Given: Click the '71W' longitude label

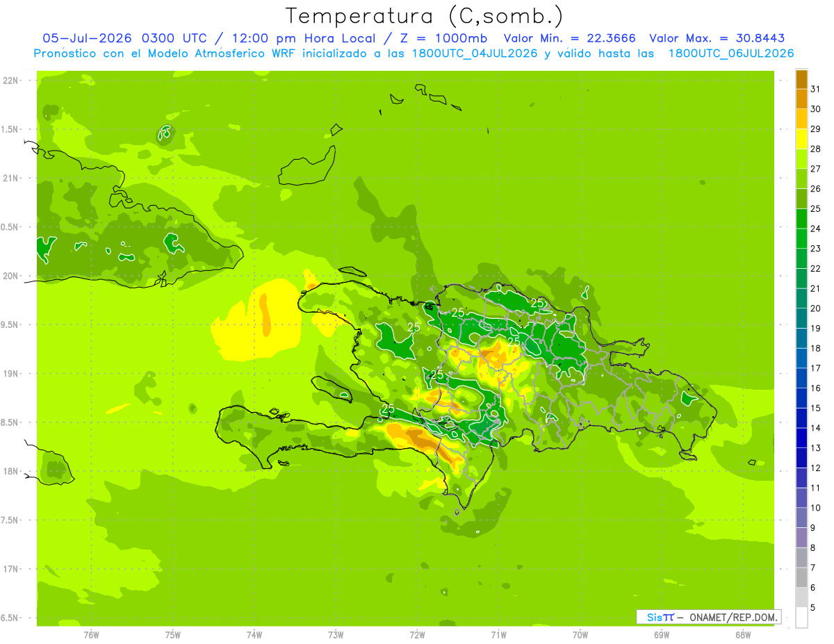Looking at the screenshot, I should pos(498,635).
